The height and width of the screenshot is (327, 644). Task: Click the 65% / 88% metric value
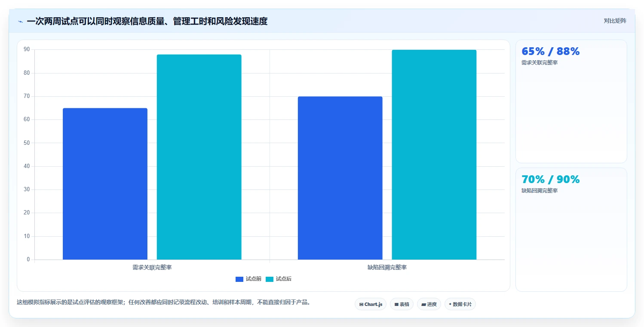(x=551, y=52)
